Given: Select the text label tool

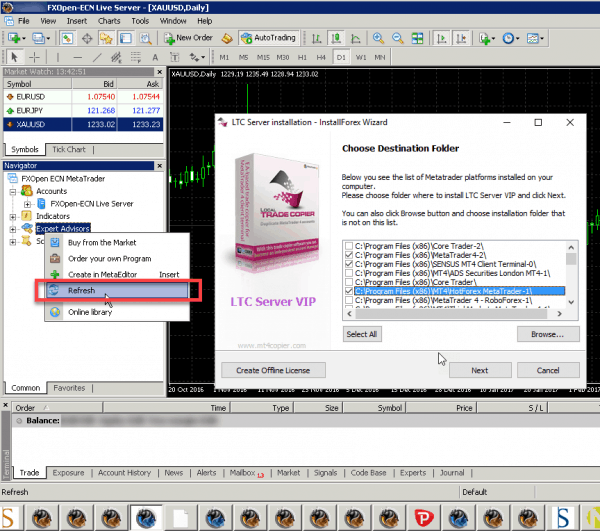Looking at the screenshot, I should tap(174, 57).
